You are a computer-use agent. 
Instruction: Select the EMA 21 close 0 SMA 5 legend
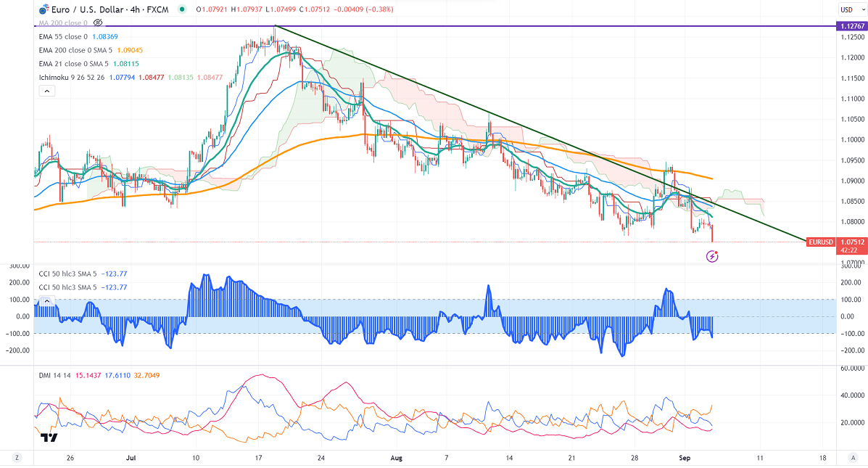(x=74, y=64)
